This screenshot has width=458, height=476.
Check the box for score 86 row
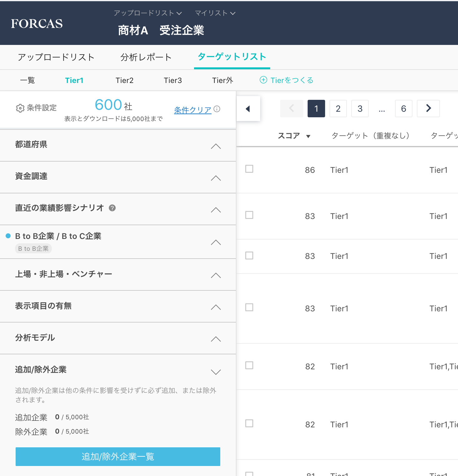tap(249, 169)
